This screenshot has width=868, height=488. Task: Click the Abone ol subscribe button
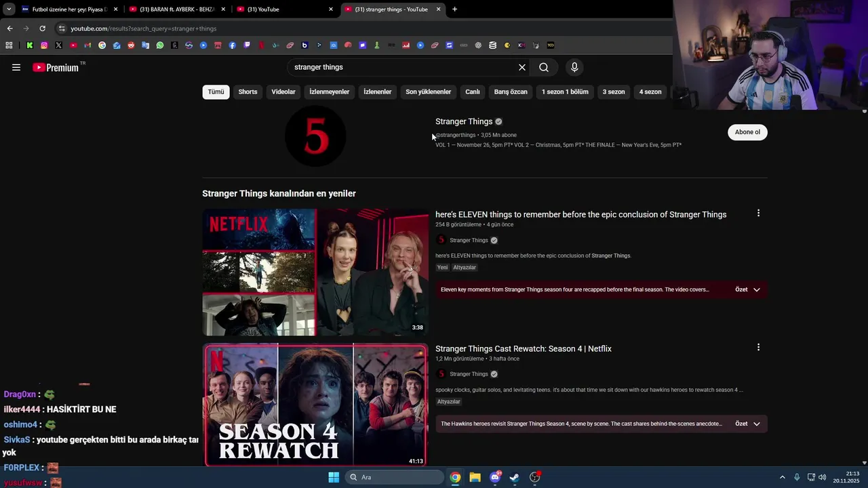[x=747, y=132]
